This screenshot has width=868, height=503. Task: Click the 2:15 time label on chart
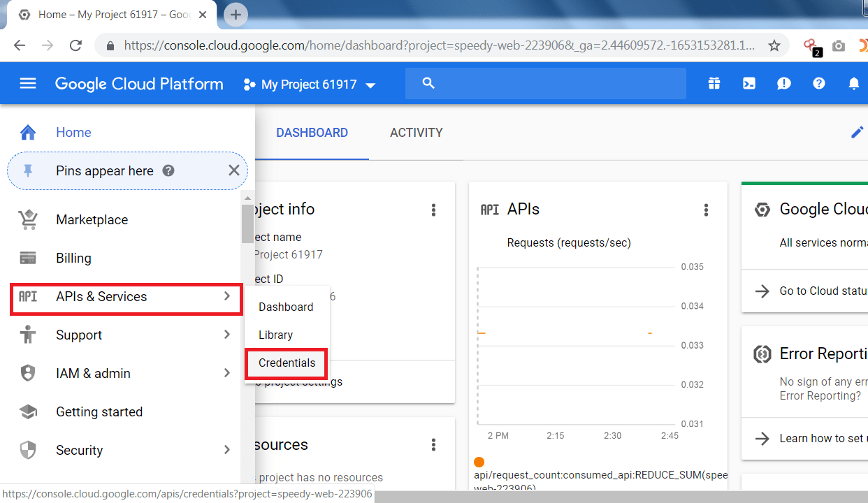[556, 435]
